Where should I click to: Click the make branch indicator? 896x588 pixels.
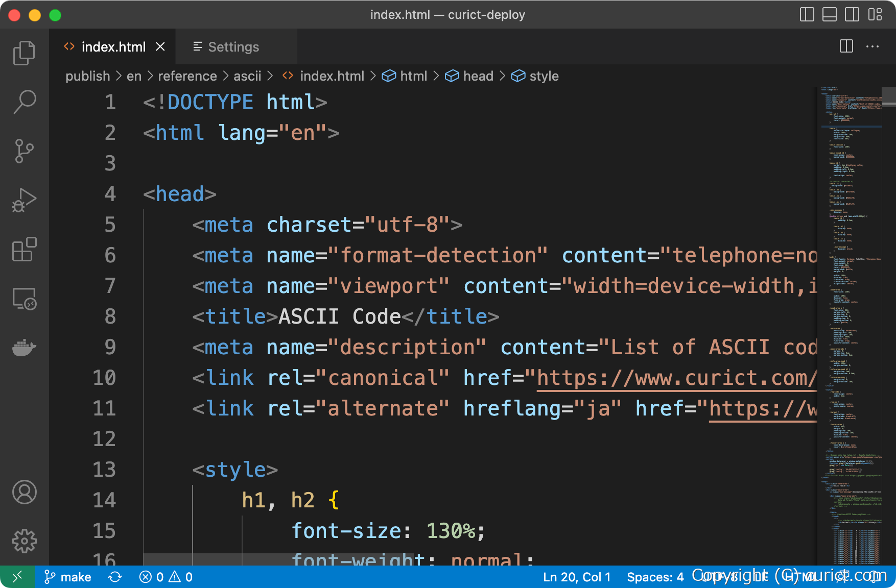pyautogui.click(x=66, y=576)
